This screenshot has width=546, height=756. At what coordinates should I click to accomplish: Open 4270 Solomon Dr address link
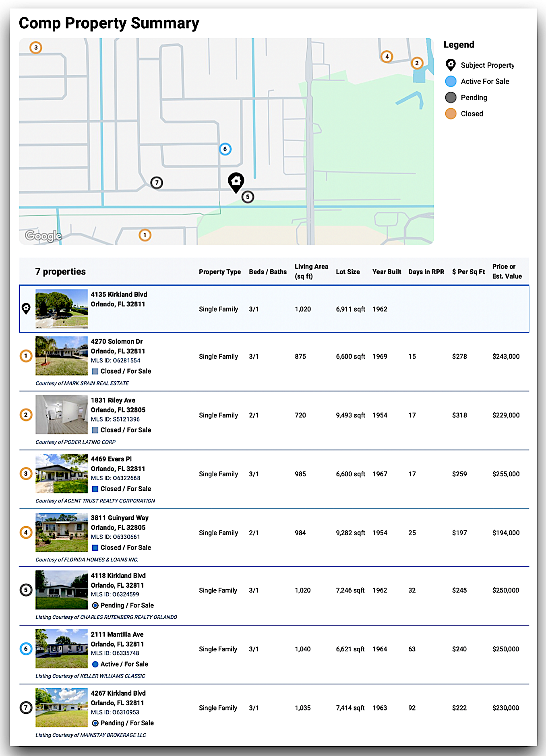pyautogui.click(x=117, y=341)
